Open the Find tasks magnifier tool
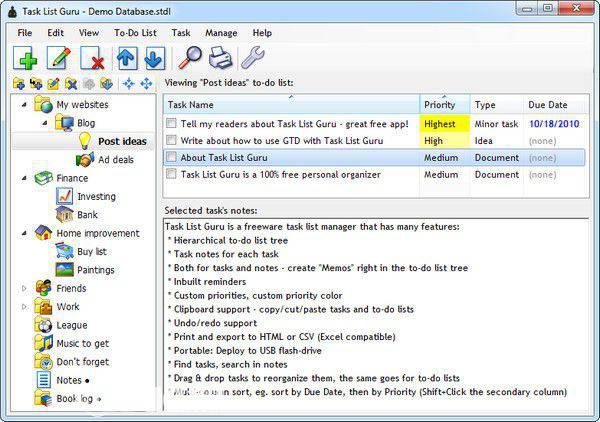600x422 pixels. (190, 58)
